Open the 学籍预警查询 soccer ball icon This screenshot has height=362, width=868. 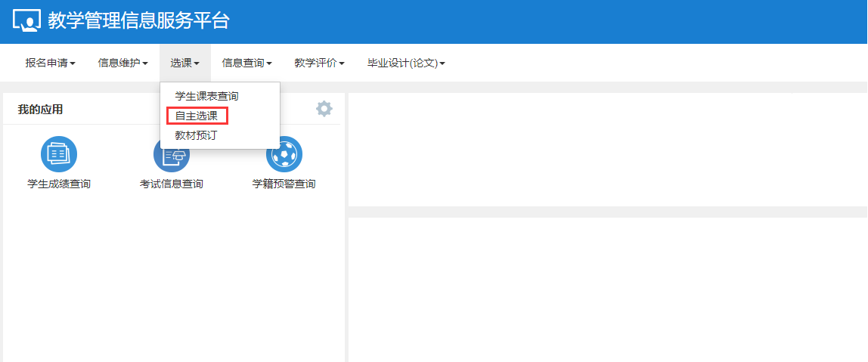point(284,155)
